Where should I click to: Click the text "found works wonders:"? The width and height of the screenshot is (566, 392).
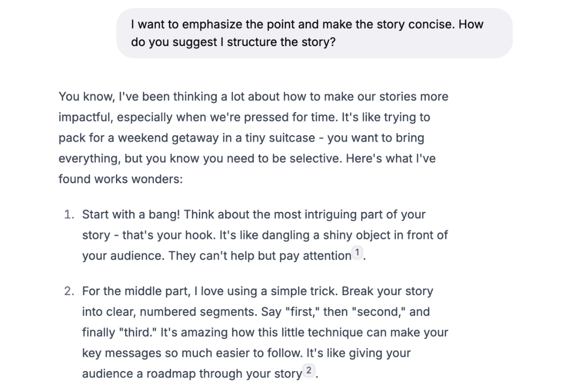[120, 179]
